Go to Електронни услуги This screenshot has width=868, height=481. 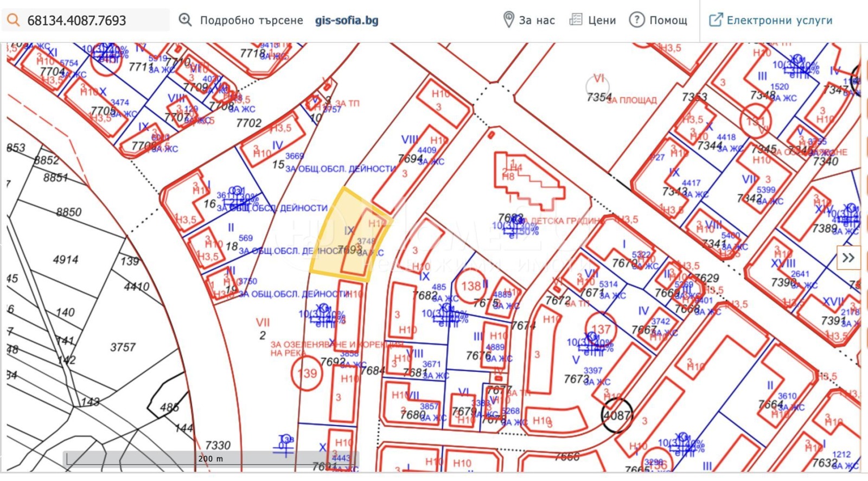(x=779, y=21)
